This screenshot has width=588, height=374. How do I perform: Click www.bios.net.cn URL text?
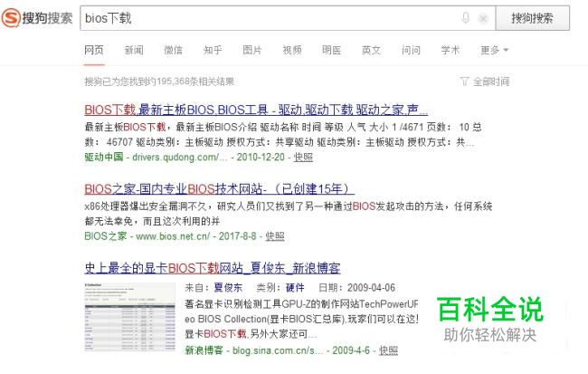tap(173, 236)
